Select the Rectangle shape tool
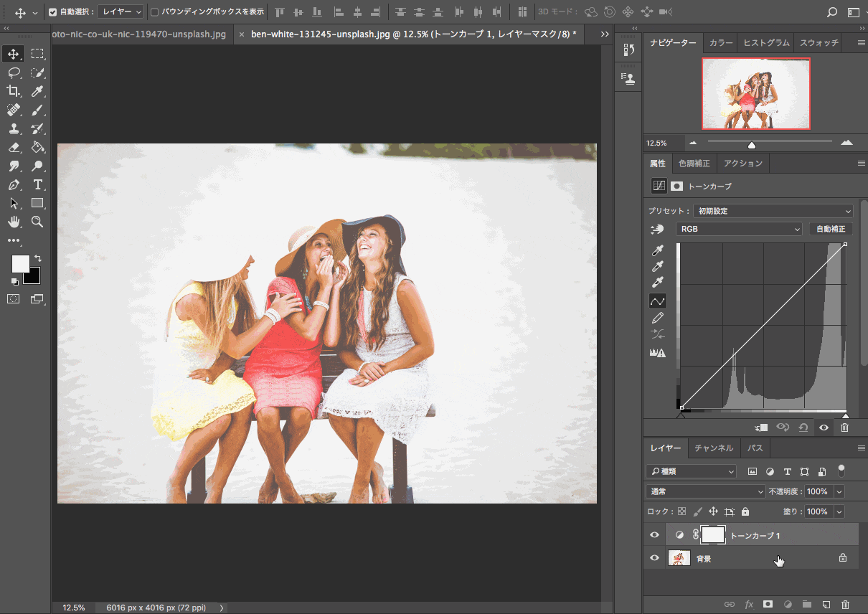The image size is (868, 614). (37, 203)
